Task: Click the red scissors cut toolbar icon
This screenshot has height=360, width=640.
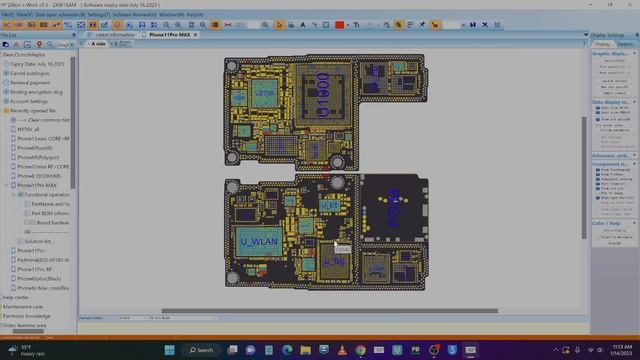Action: [x=228, y=25]
